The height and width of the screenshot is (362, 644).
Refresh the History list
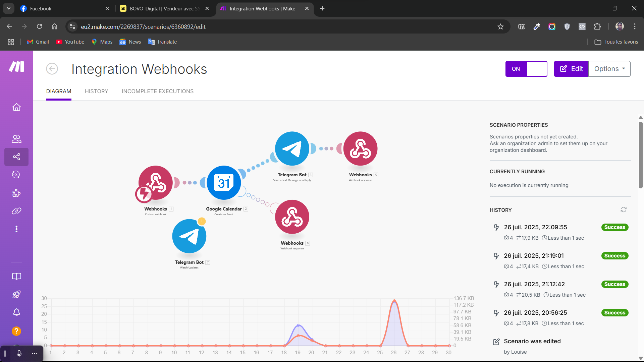click(624, 210)
